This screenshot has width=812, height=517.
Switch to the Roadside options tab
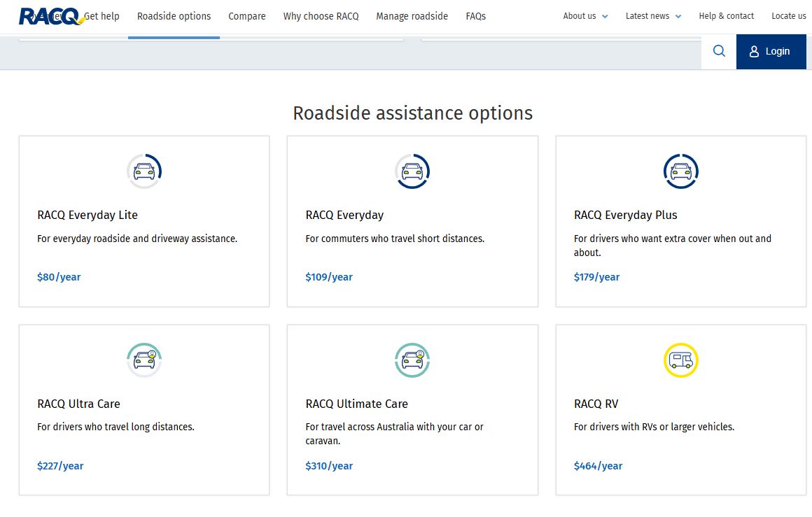pos(174,15)
